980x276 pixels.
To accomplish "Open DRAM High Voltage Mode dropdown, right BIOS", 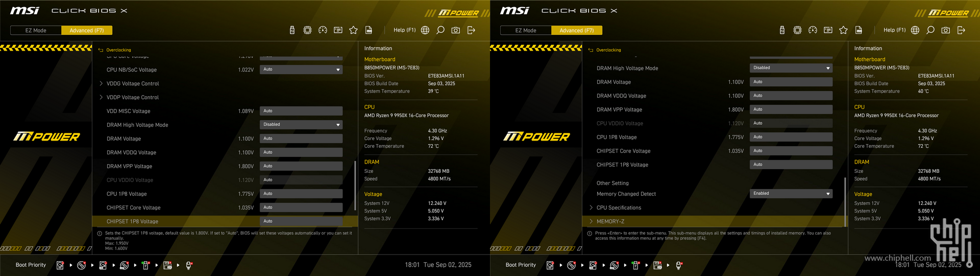I will [791, 68].
